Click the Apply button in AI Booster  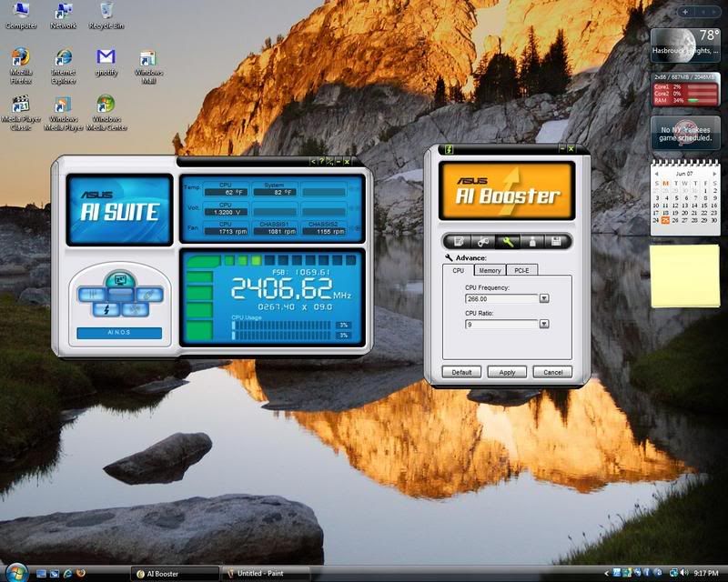coord(507,372)
